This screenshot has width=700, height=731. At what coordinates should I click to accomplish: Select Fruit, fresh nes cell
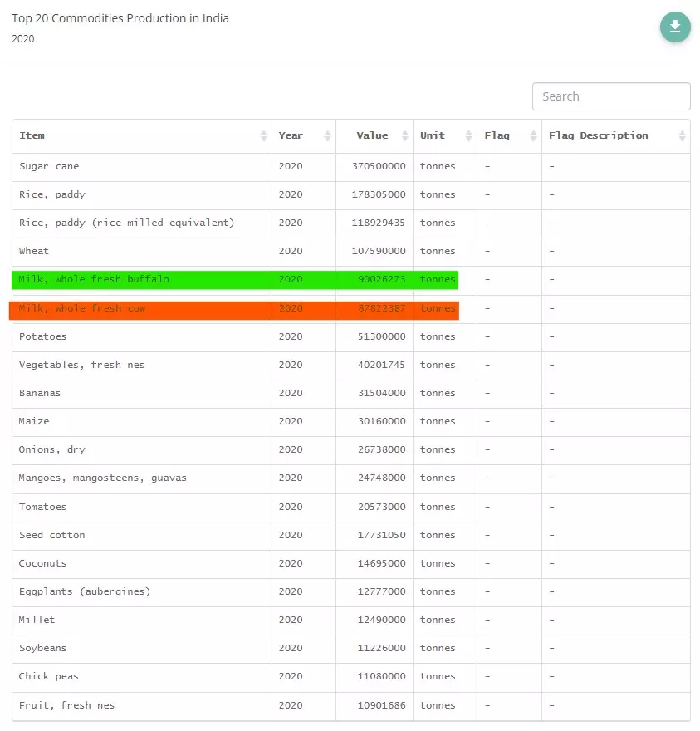(142, 706)
